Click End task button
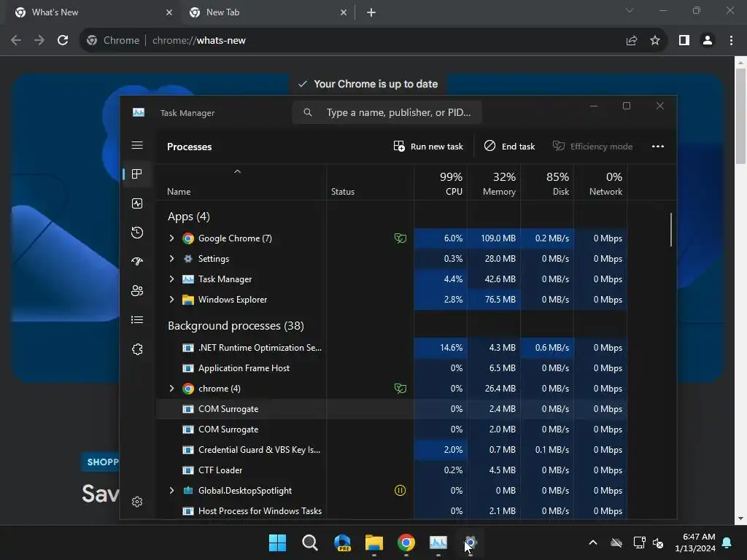747x560 pixels. (509, 146)
